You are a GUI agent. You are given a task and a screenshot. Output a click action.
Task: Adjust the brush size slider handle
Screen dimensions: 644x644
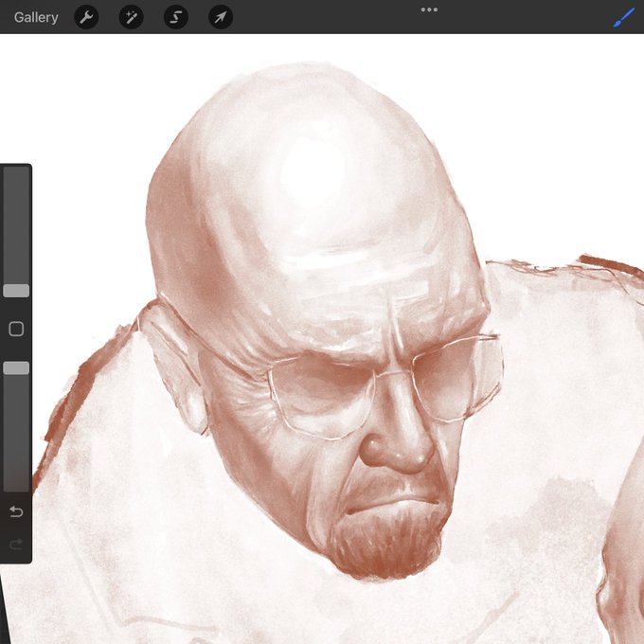click(16, 291)
